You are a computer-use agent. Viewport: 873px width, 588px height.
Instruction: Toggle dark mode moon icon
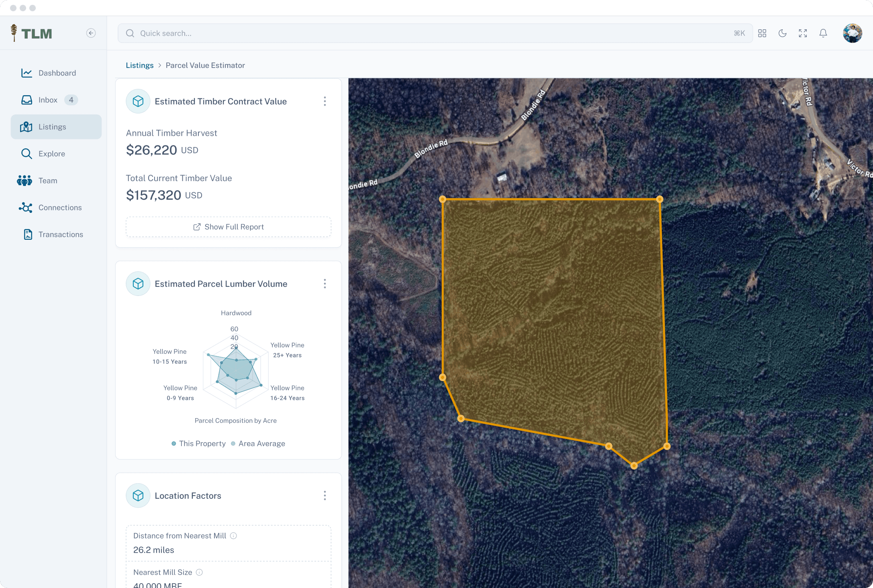(782, 33)
